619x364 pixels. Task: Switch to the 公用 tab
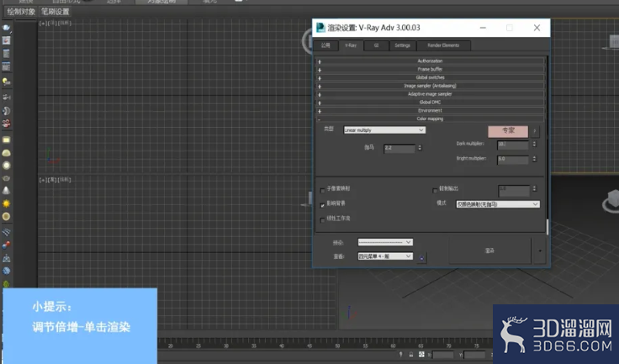coord(325,45)
